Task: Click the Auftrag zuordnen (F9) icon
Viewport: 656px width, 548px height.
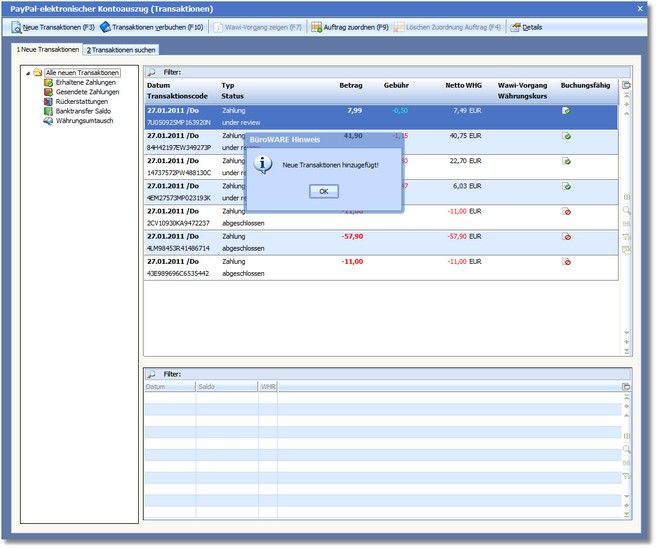Action: click(317, 27)
